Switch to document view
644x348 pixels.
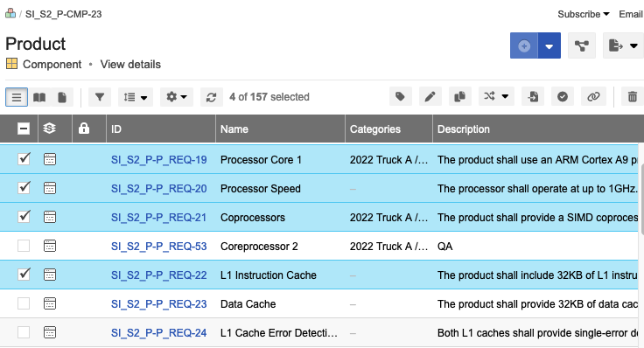[x=62, y=97]
